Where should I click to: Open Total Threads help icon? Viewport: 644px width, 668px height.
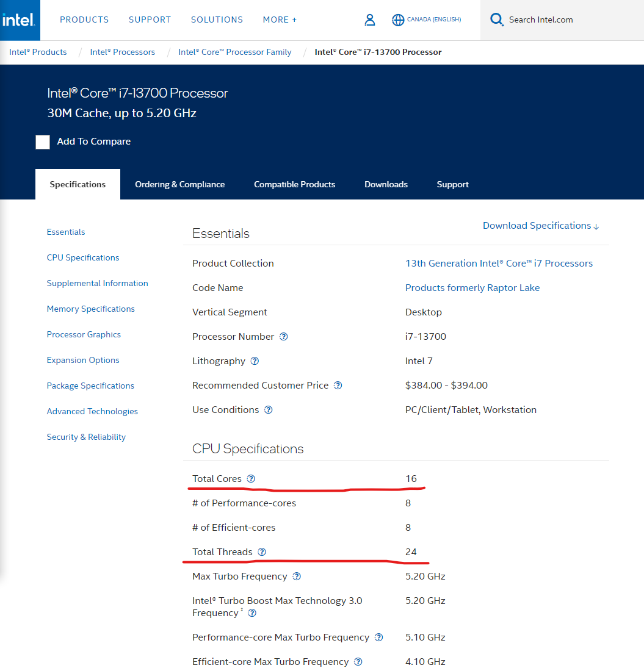click(x=262, y=551)
